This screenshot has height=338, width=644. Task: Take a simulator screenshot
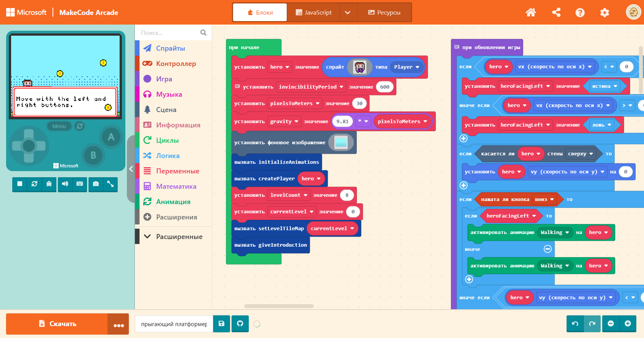[x=96, y=184]
